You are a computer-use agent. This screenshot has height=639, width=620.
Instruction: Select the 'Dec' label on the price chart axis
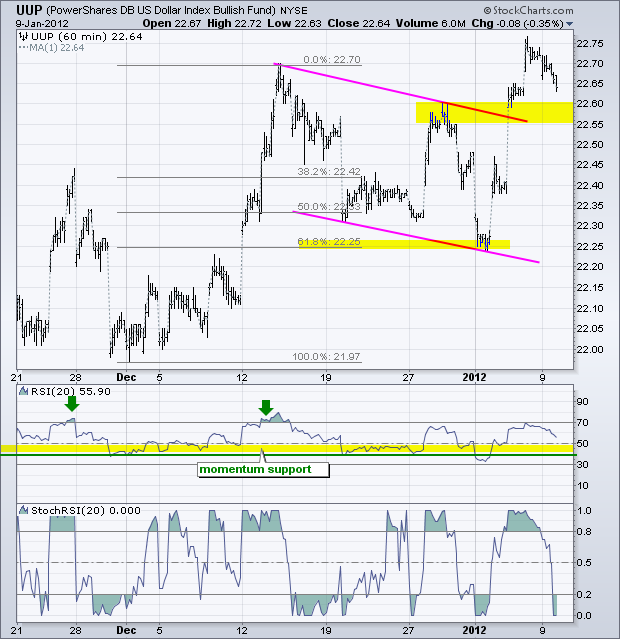tap(126, 377)
